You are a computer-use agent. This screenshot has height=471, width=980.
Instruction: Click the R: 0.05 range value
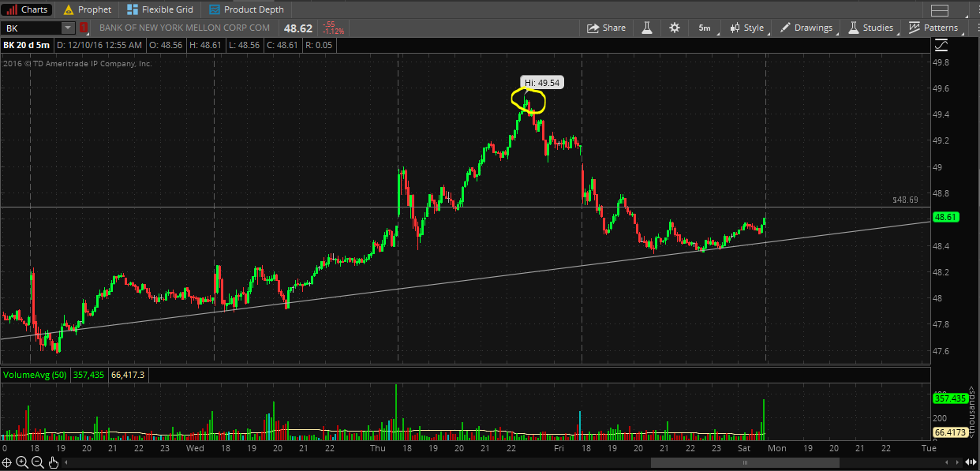tap(320, 45)
